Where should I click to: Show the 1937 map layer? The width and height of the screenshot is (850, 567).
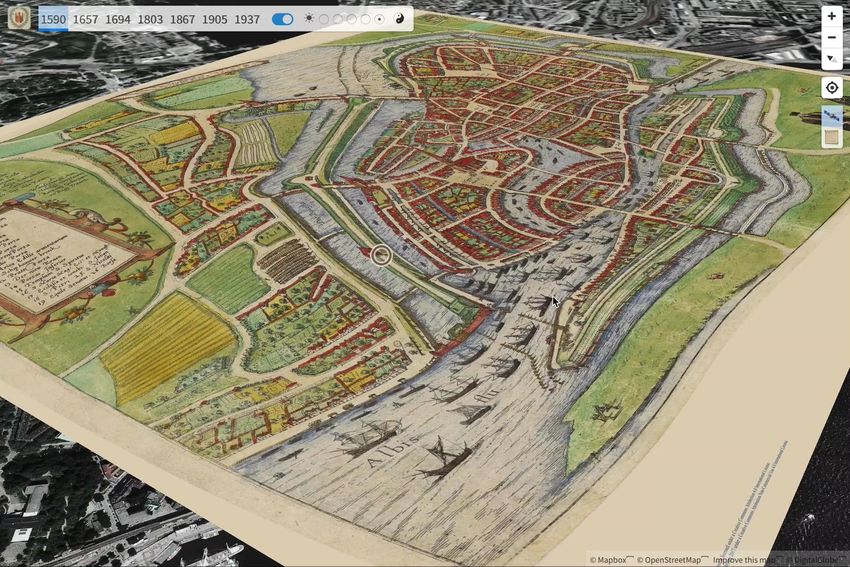point(247,20)
